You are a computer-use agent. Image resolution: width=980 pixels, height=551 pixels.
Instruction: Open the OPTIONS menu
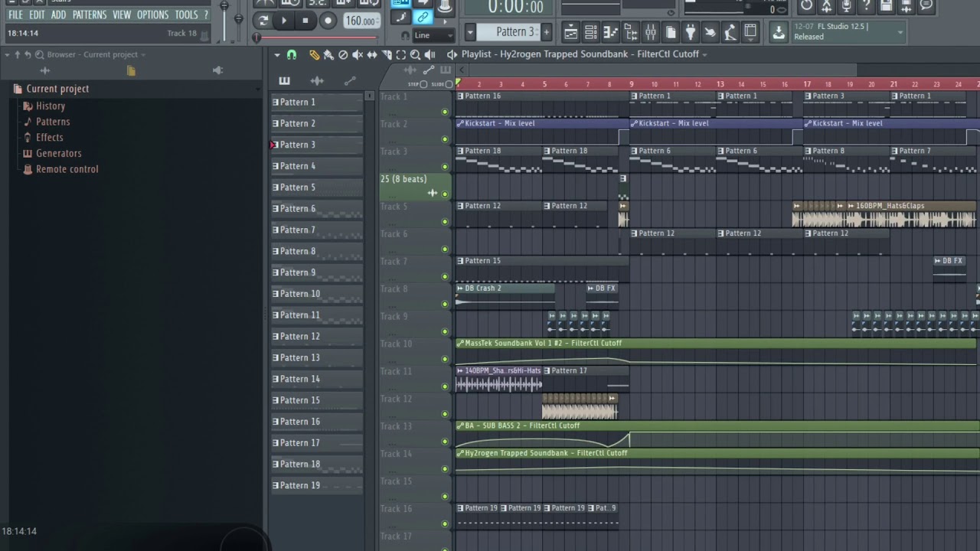153,15
